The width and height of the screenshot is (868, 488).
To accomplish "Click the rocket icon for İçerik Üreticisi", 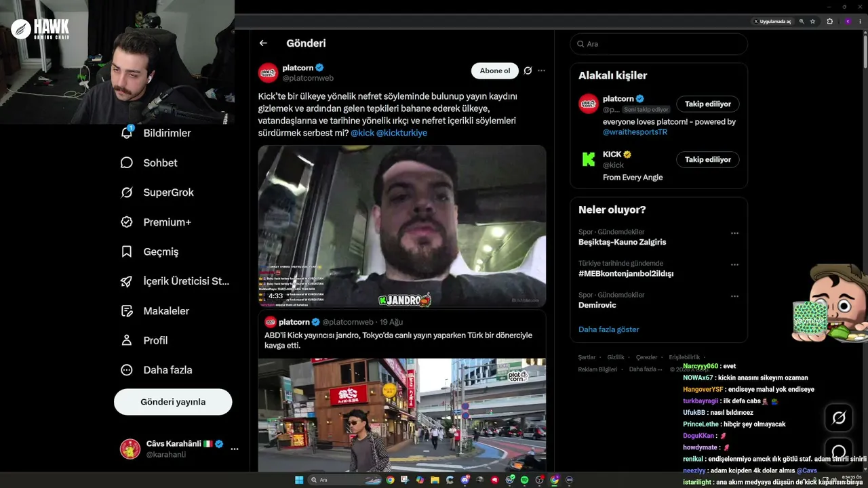I will point(127,281).
